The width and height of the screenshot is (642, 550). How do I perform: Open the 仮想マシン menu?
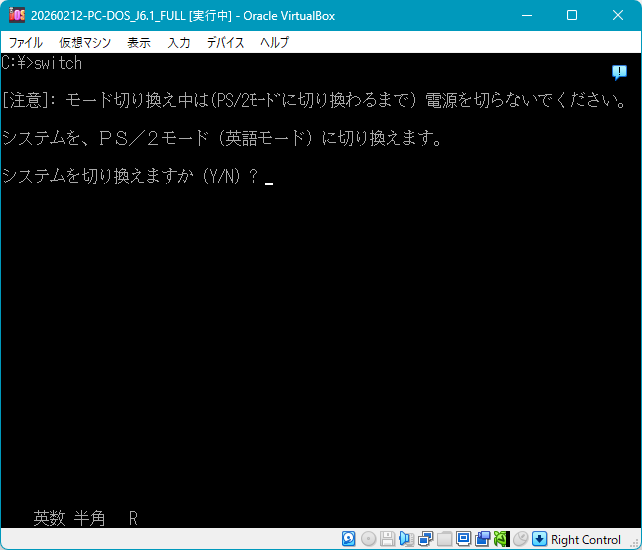(85, 43)
